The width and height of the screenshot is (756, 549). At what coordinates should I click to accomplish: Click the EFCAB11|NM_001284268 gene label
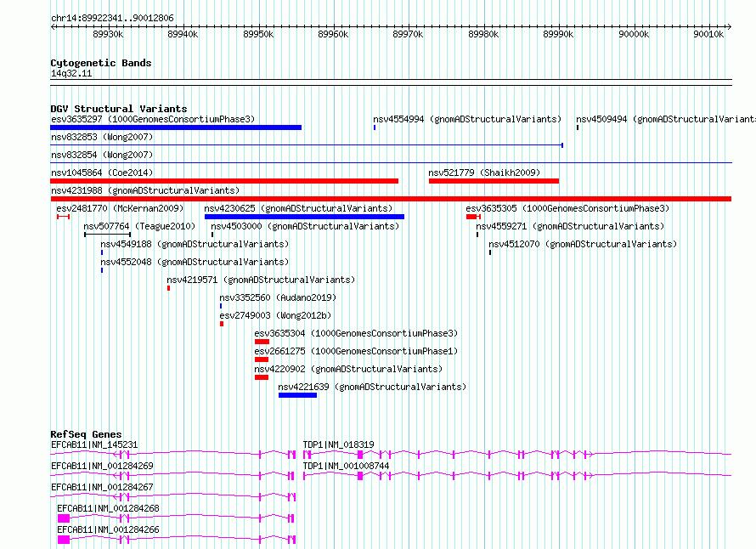click(108, 508)
